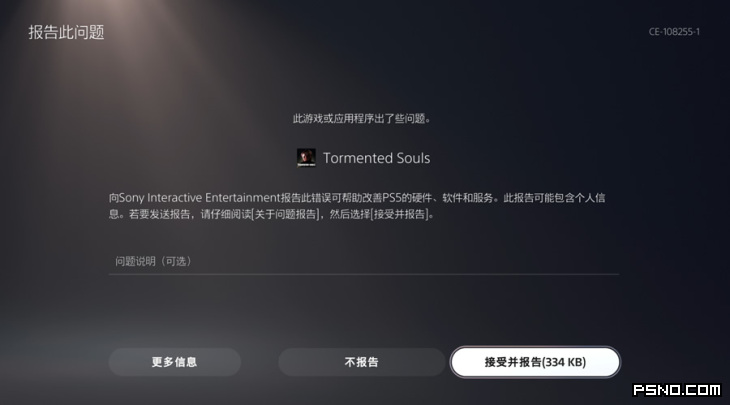The width and height of the screenshot is (730, 405).
Task: Click the Tormented Souls title text
Action: click(x=377, y=158)
